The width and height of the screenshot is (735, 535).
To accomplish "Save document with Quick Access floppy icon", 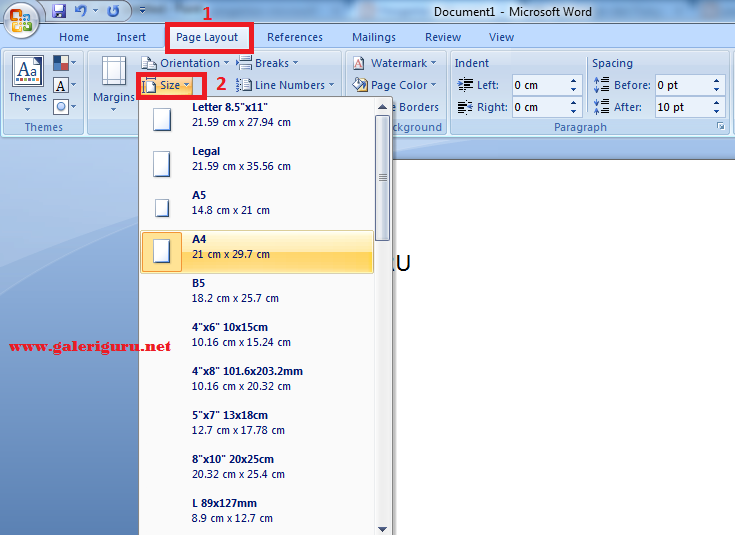I will click(59, 11).
